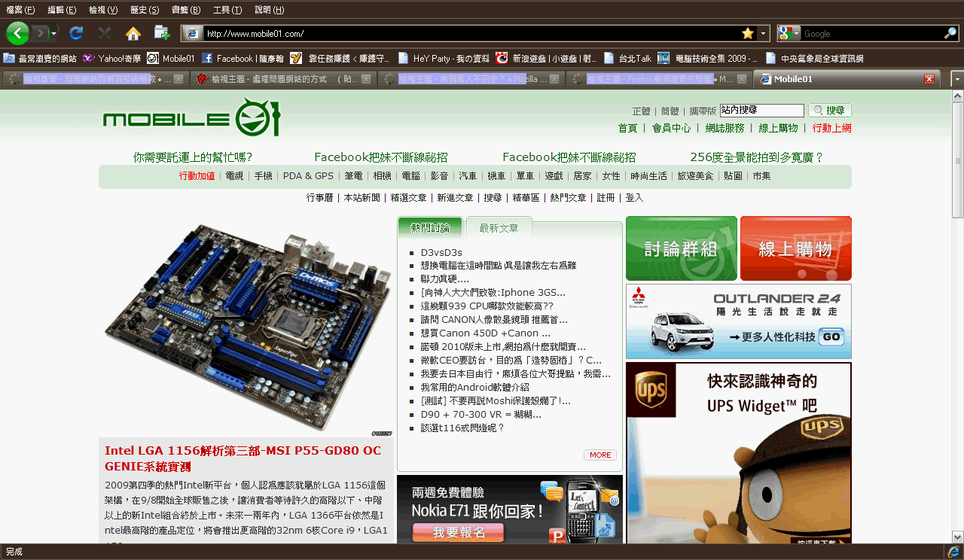Click in the 站內搜尋 search field

pos(761,111)
